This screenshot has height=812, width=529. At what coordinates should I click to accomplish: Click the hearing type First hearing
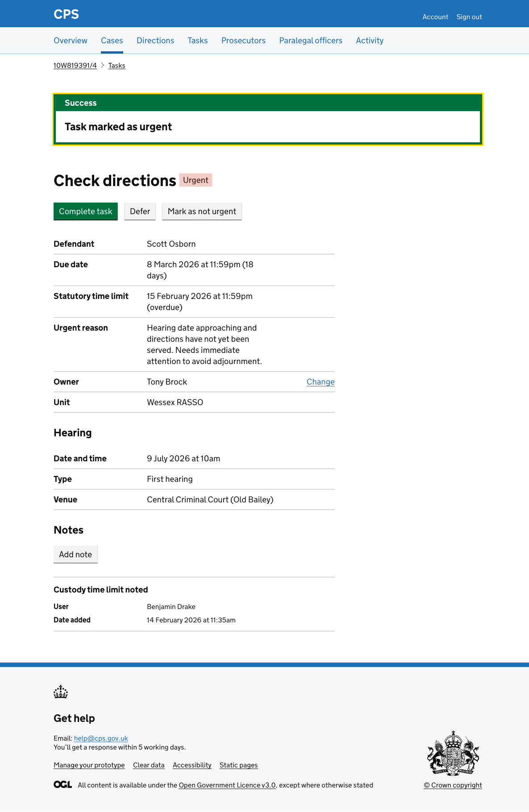[170, 479]
